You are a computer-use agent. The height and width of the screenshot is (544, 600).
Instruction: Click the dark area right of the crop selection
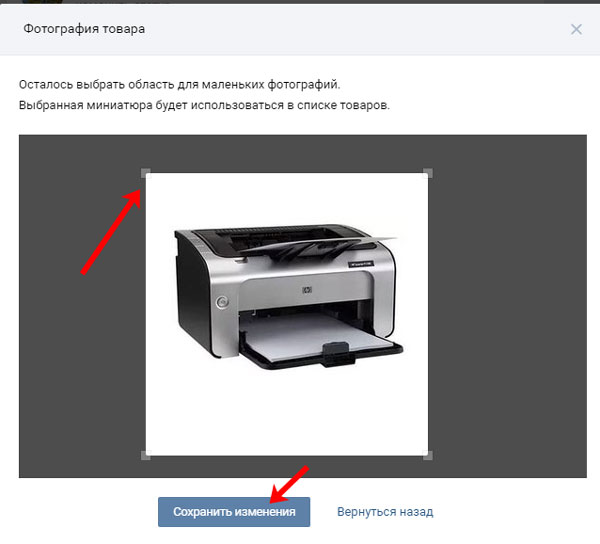click(x=507, y=306)
